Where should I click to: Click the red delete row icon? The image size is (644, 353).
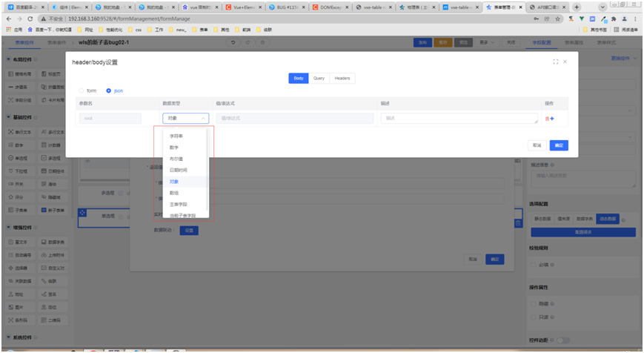coord(547,119)
